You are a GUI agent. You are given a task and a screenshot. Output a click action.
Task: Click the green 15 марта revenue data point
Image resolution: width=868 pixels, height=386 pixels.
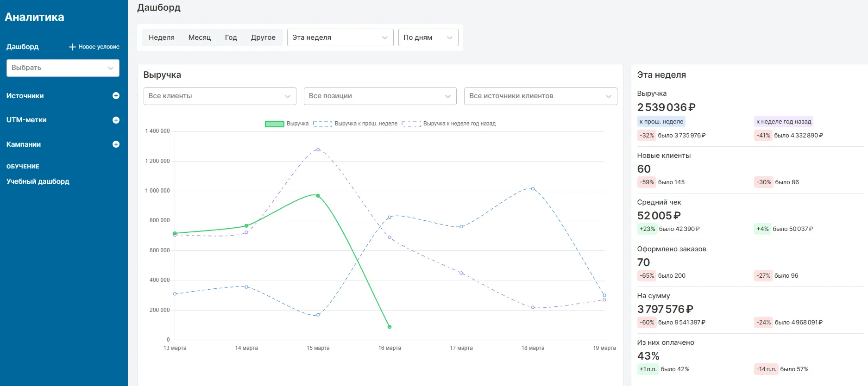[318, 196]
